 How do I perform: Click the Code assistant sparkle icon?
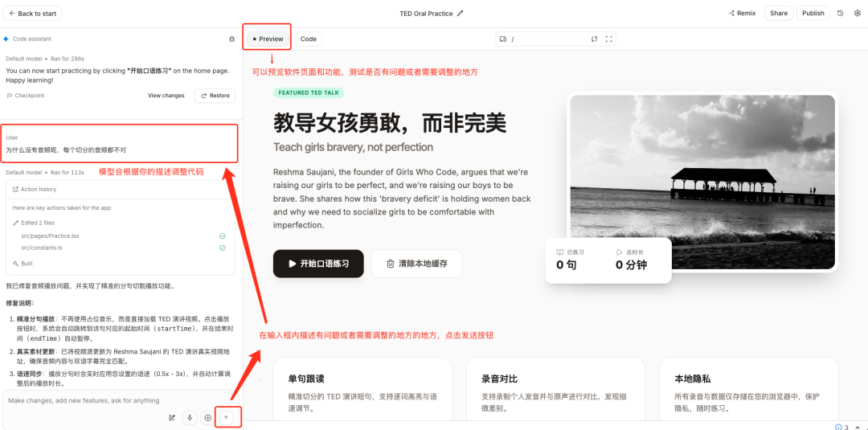click(6, 39)
